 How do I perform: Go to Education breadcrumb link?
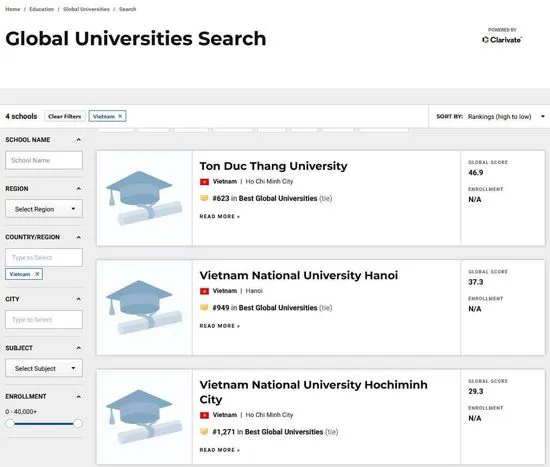pos(41,9)
